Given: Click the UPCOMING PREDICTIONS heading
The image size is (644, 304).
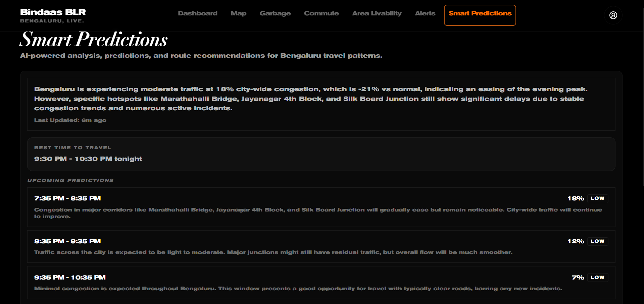Looking at the screenshot, I should click(x=70, y=180).
